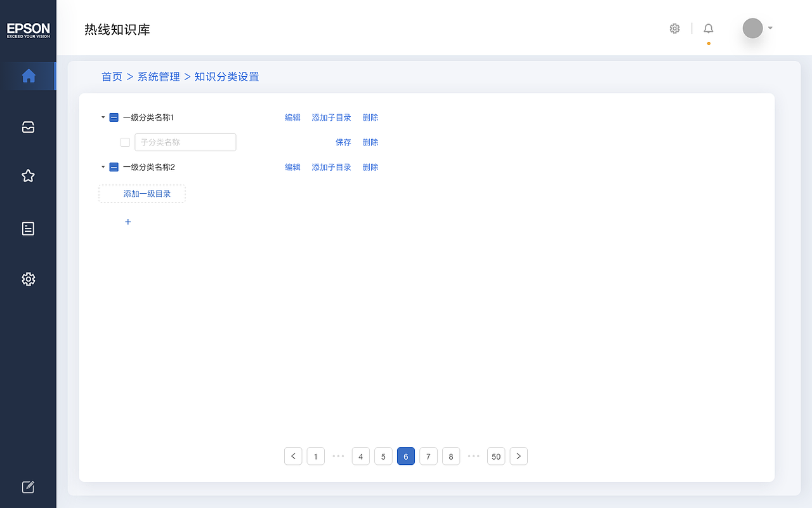Screen dimensions: 812x508
Task: Click the 添加一级目录 button
Action: [141, 193]
